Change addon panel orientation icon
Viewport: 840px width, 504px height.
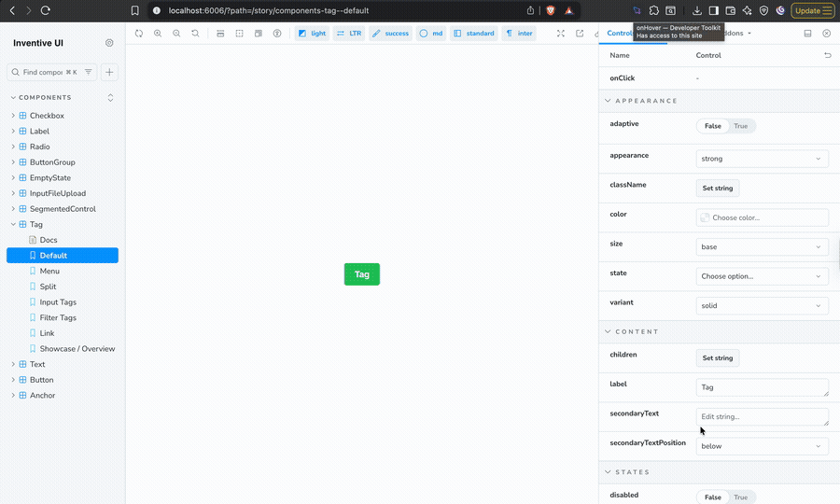pyautogui.click(x=807, y=34)
